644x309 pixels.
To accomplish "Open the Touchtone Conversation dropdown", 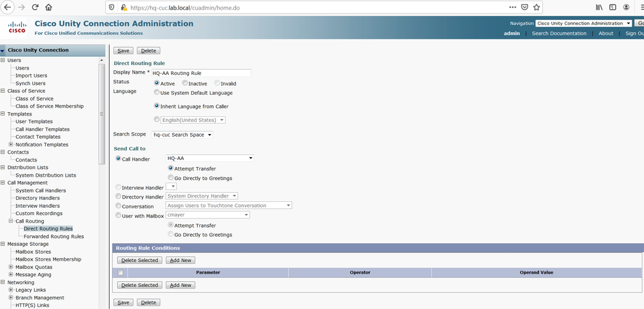I will (x=229, y=205).
